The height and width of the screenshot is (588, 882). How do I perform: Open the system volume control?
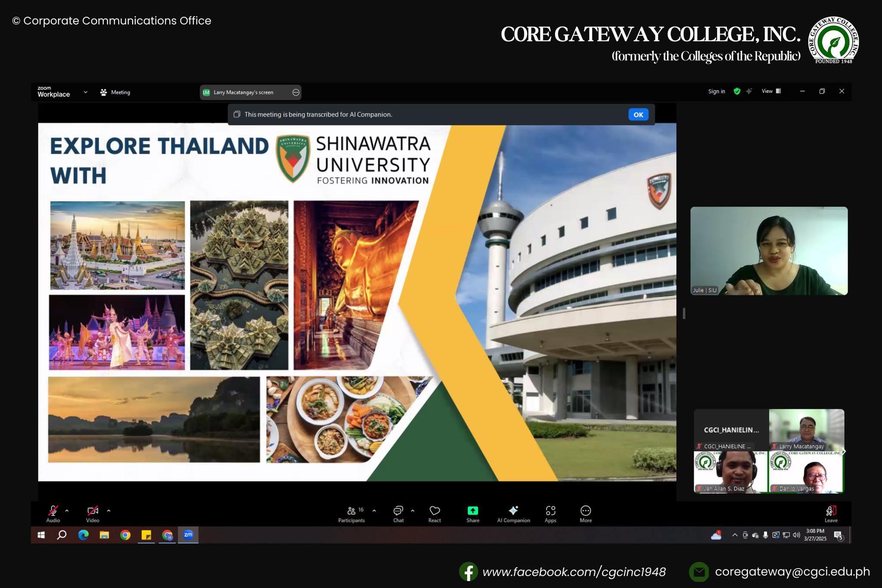click(x=795, y=535)
